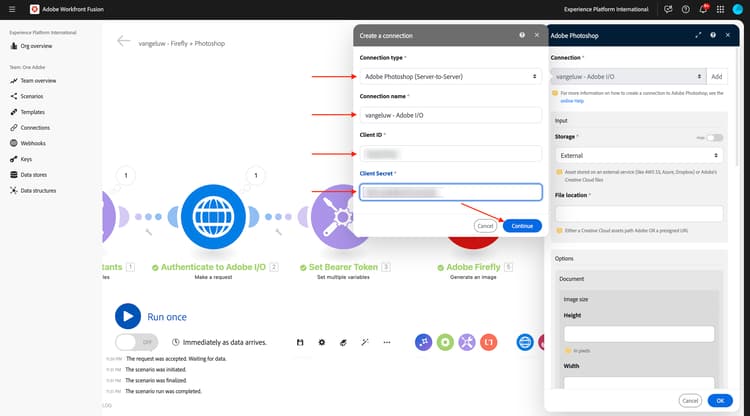Click Add next to Connection dropdown

point(717,77)
